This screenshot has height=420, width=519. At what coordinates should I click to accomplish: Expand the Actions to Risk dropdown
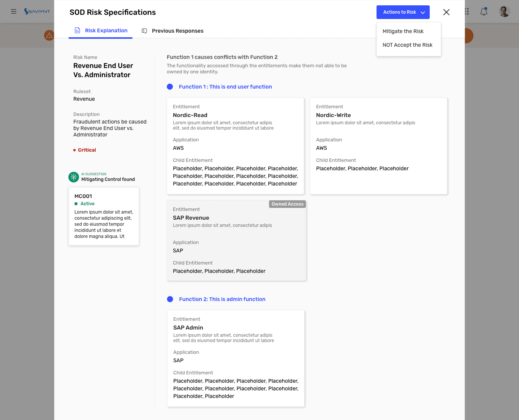point(403,12)
